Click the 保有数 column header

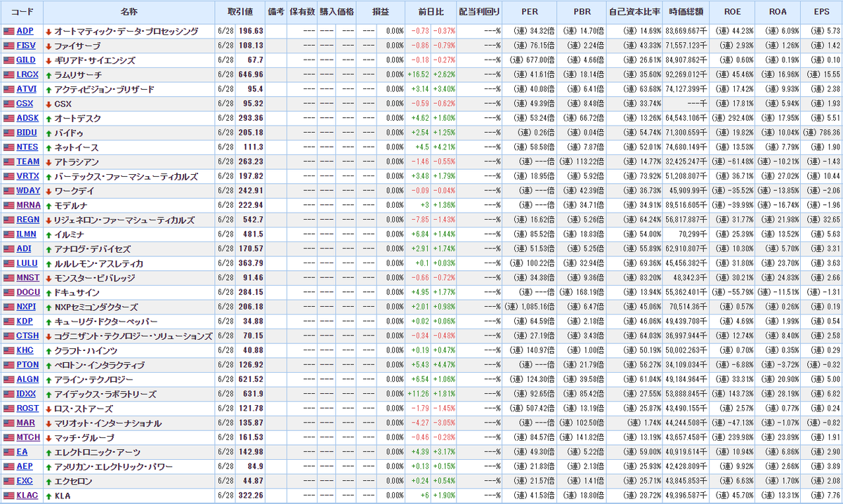click(x=302, y=13)
